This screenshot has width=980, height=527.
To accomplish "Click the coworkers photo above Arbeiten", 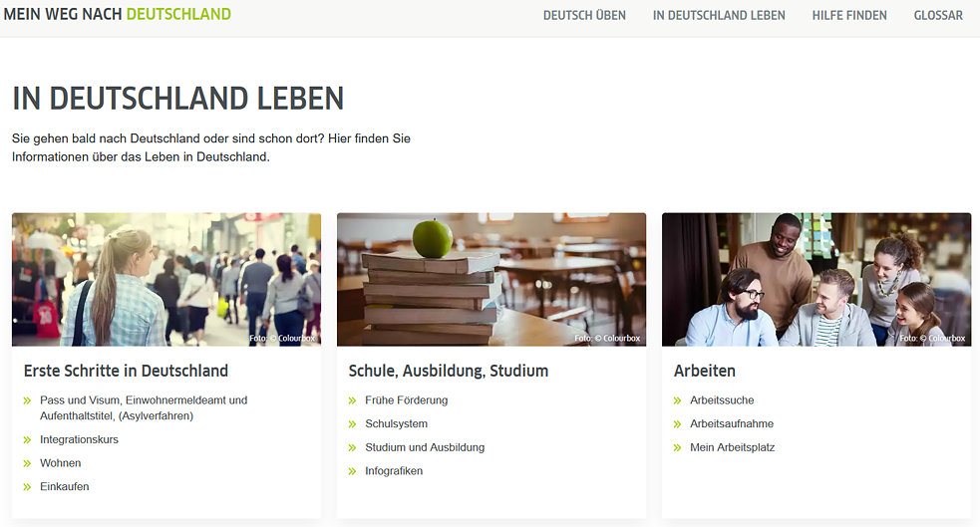I will [x=817, y=280].
